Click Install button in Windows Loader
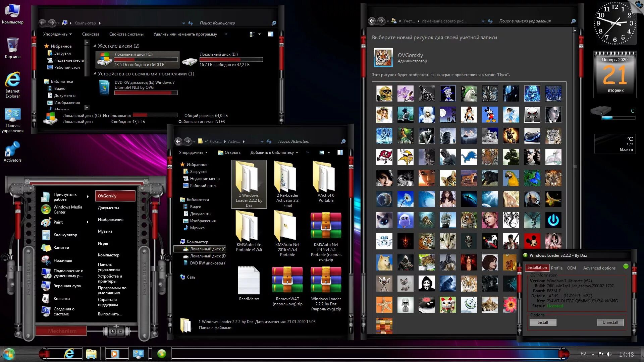This screenshot has width=644, height=362. click(x=543, y=322)
